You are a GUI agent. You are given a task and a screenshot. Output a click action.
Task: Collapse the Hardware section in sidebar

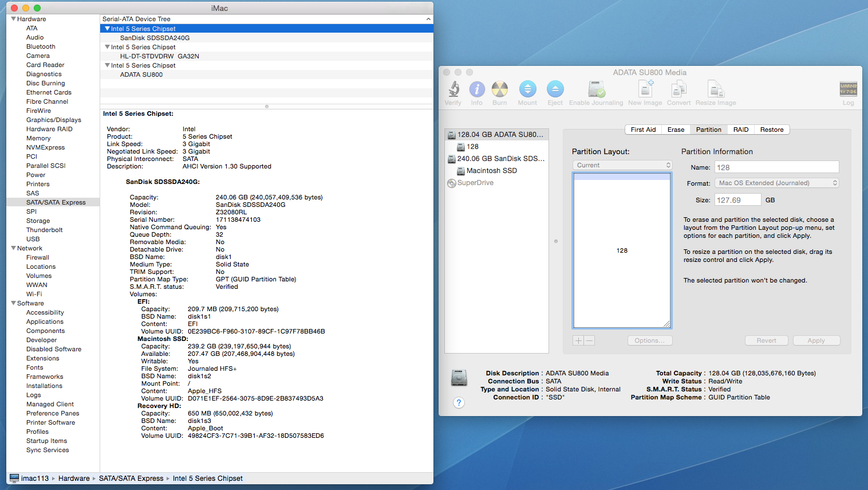13,19
